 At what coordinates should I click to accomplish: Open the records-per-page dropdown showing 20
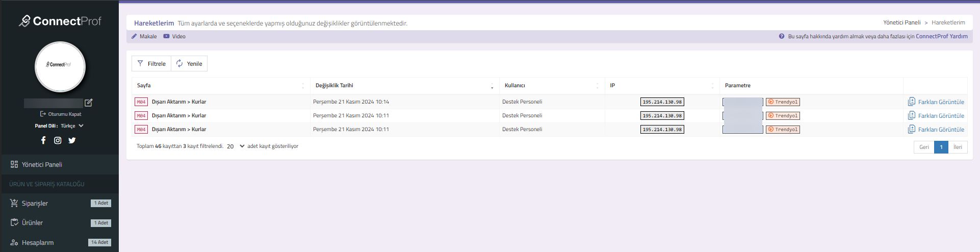(x=235, y=146)
